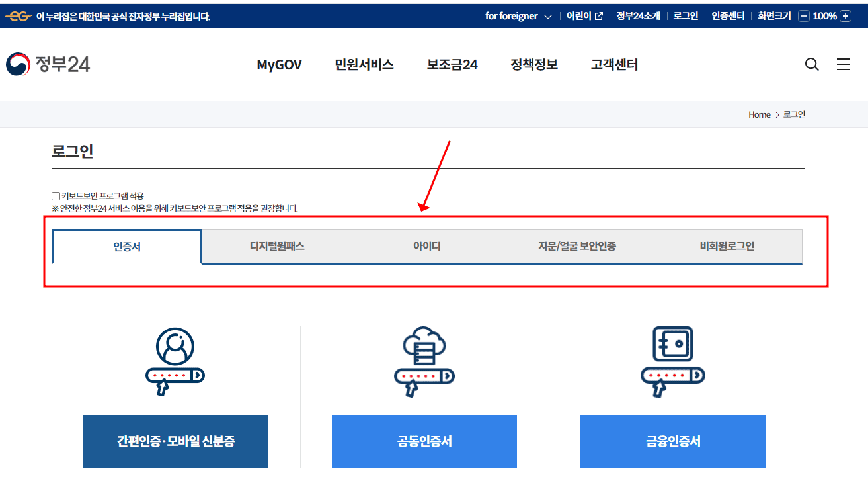The height and width of the screenshot is (485, 868).
Task: Decrease screen size with the minus icon
Action: [803, 15]
